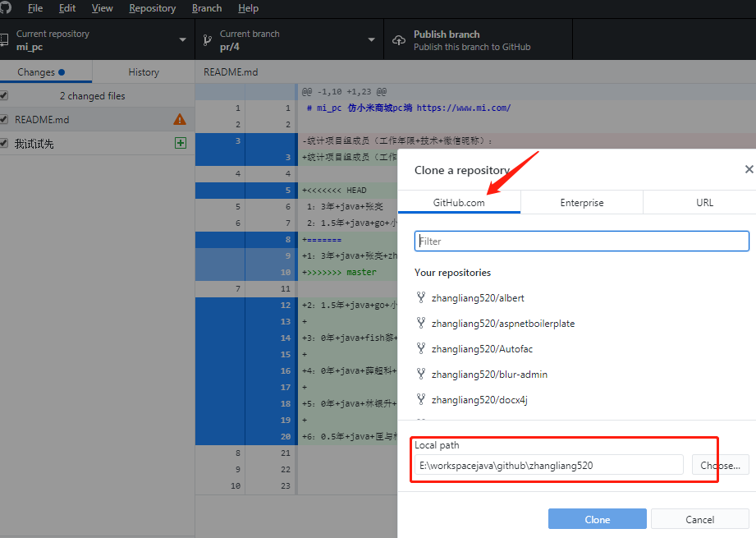This screenshot has height=538, width=756.
Task: Select 我试试先 in changed files list
Action: (98, 143)
